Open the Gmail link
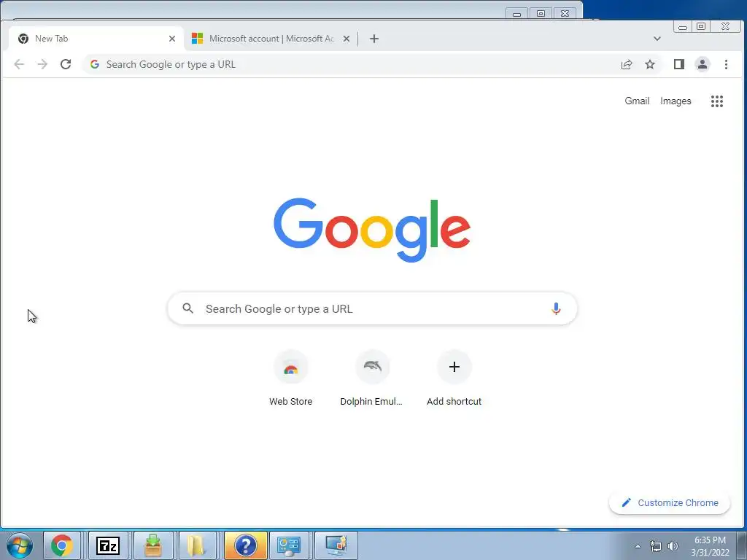Image resolution: width=747 pixels, height=560 pixels. [x=637, y=101]
